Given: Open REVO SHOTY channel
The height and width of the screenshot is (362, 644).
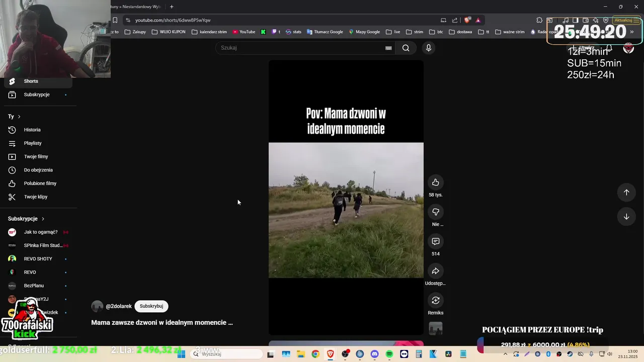Looking at the screenshot, I should [38, 259].
